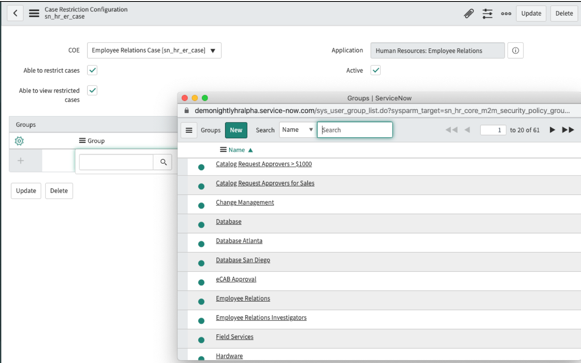Click green dot beside Database San Diego
581x363 pixels.
(x=201, y=263)
